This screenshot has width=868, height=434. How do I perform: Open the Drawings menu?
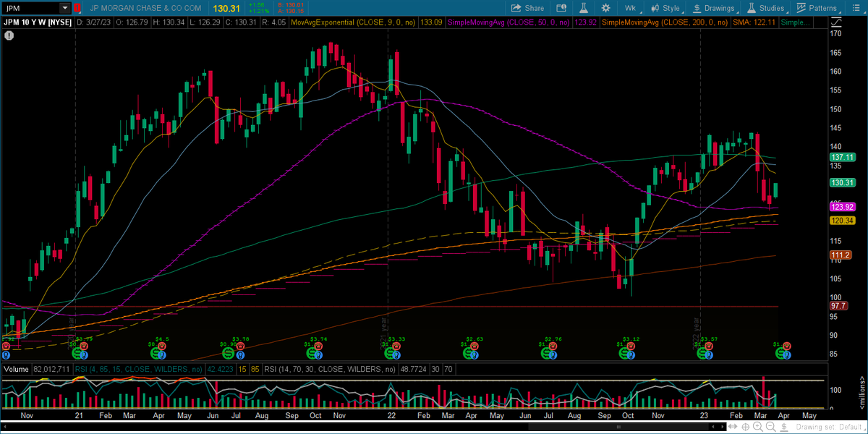click(713, 8)
